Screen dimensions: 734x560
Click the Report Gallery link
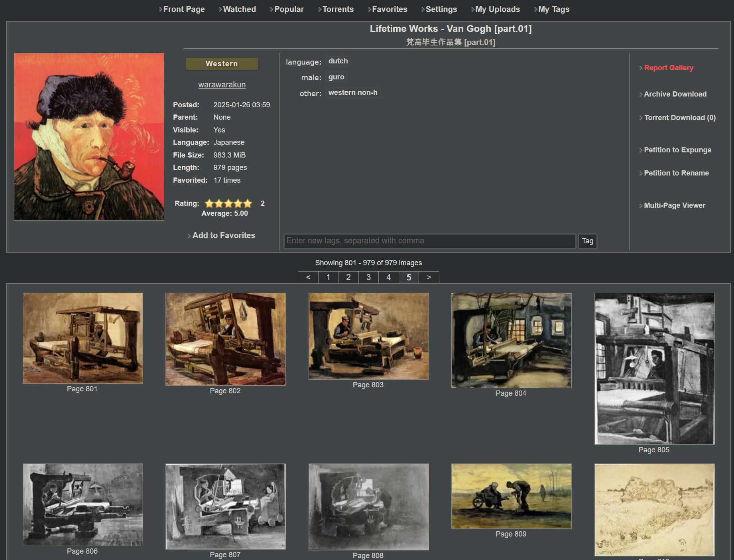point(668,68)
